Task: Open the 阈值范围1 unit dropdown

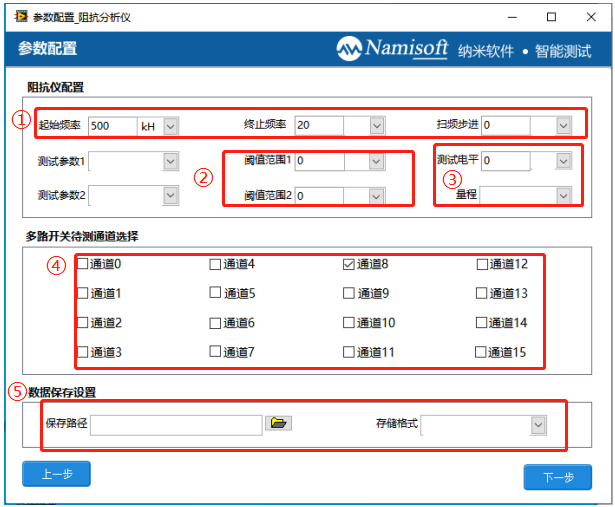Action: coord(376,161)
